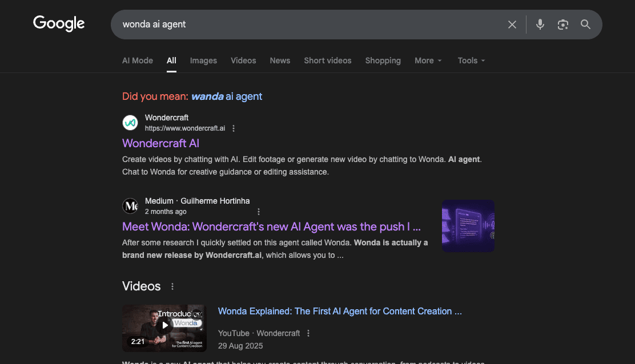
Task: Switch to Images tab
Action: tap(203, 60)
